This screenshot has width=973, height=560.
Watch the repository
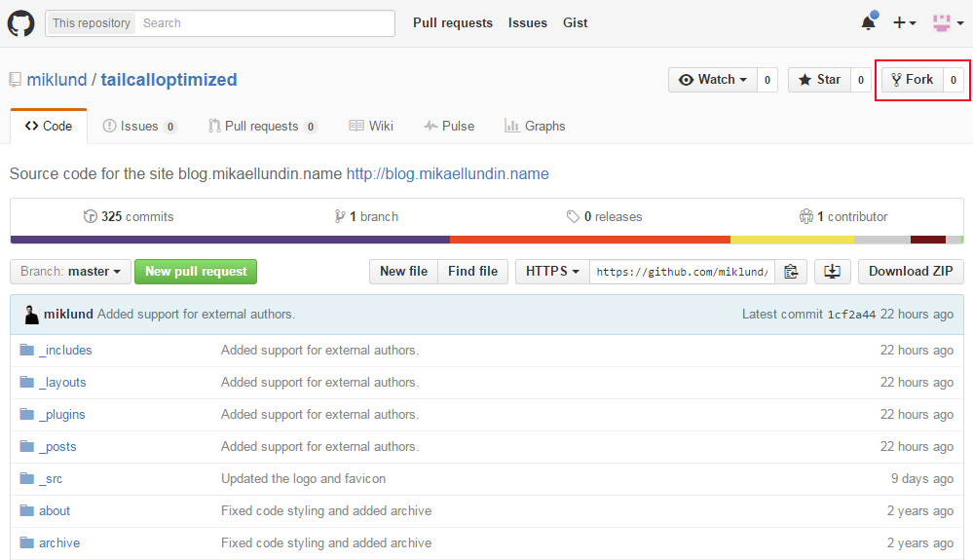(x=712, y=80)
